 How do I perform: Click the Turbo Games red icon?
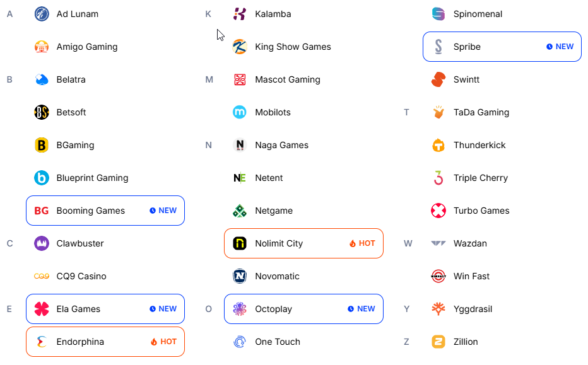pyautogui.click(x=438, y=211)
